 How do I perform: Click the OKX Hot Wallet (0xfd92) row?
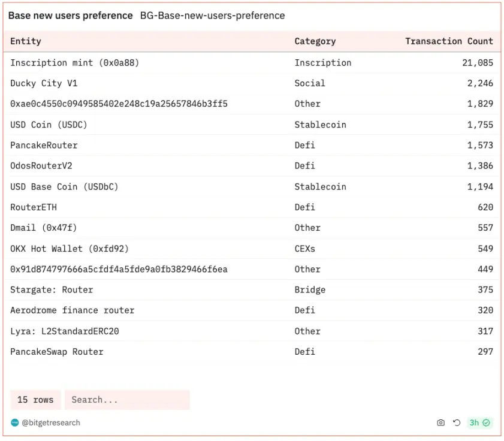pyautogui.click(x=70, y=249)
